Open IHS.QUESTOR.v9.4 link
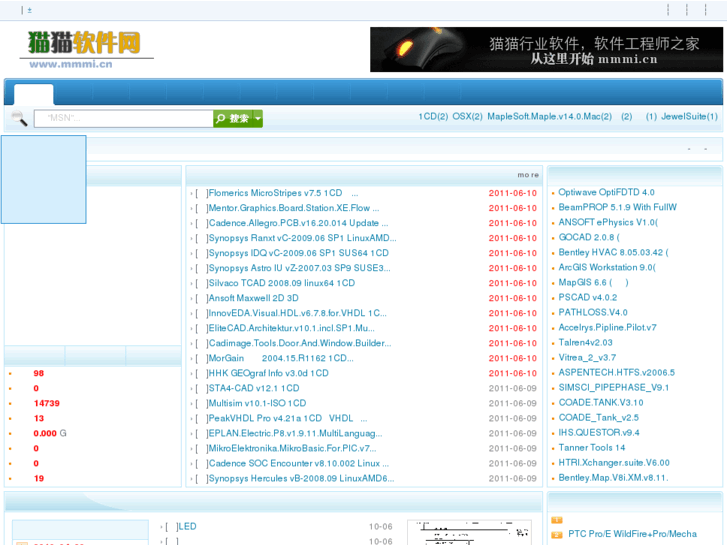The image size is (727, 545). click(x=599, y=432)
